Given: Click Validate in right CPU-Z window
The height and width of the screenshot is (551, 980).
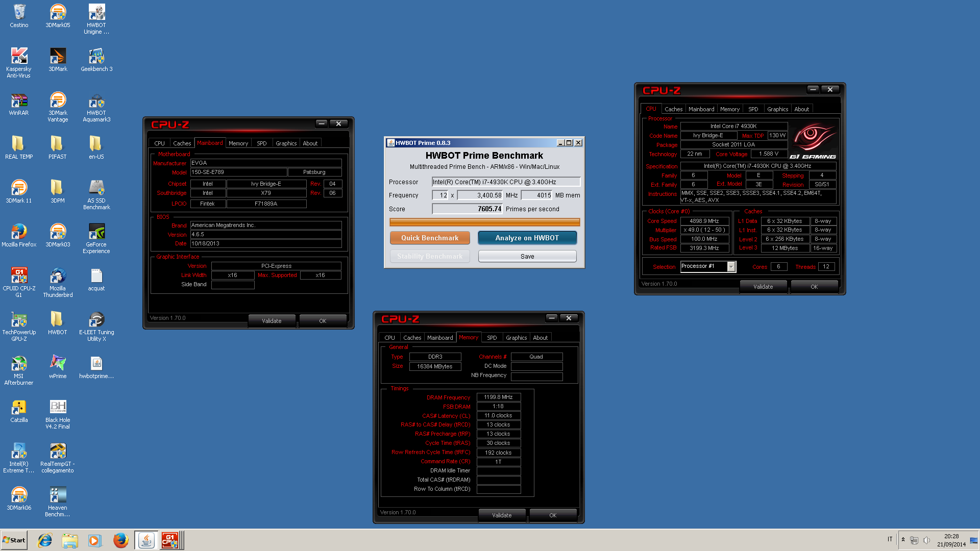Looking at the screenshot, I should 763,287.
